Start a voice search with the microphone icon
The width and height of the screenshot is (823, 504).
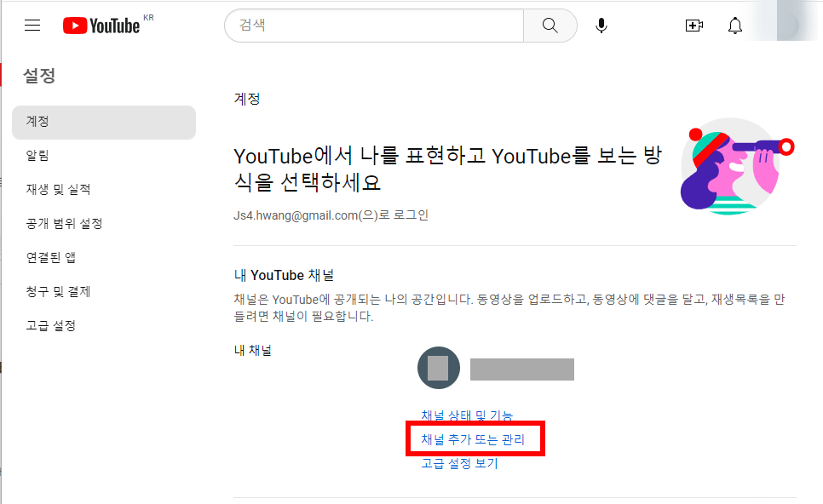(x=601, y=26)
